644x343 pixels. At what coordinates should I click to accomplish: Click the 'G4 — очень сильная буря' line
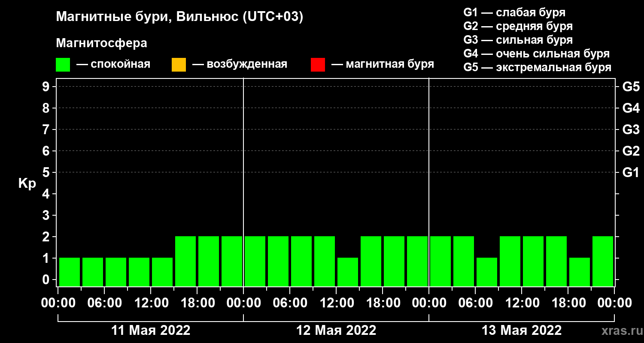[x=537, y=54]
